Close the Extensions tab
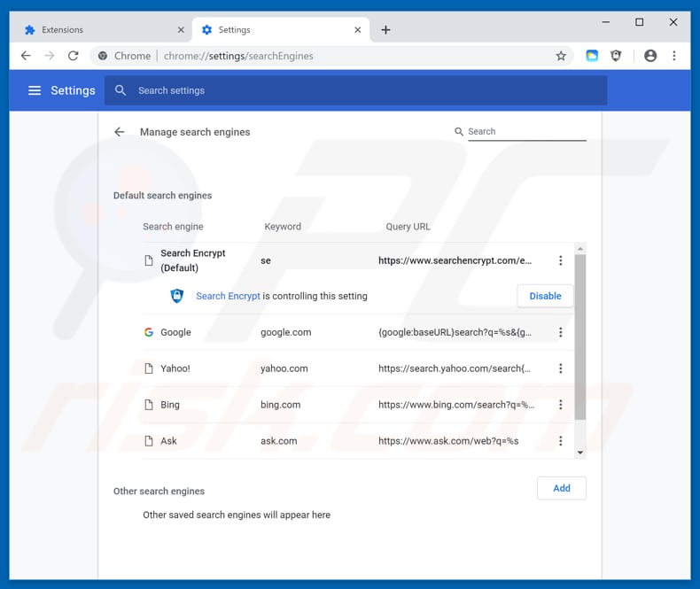Screen dimensions: 700x589 [181, 30]
